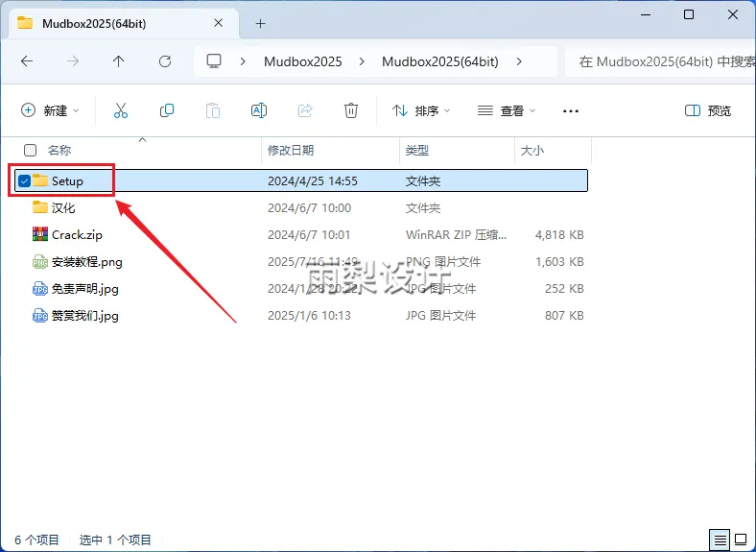Open the more options ellipsis menu
The image size is (756, 552).
click(x=571, y=111)
